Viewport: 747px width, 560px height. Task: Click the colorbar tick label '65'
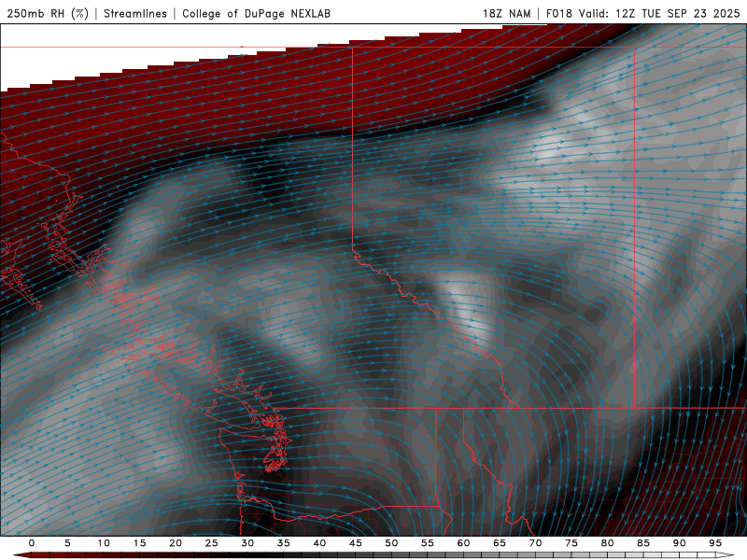(499, 543)
